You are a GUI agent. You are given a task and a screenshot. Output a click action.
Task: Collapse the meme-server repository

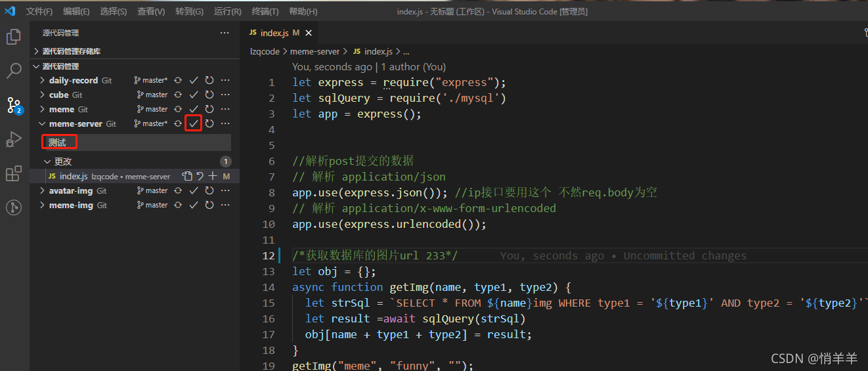pyautogui.click(x=43, y=123)
